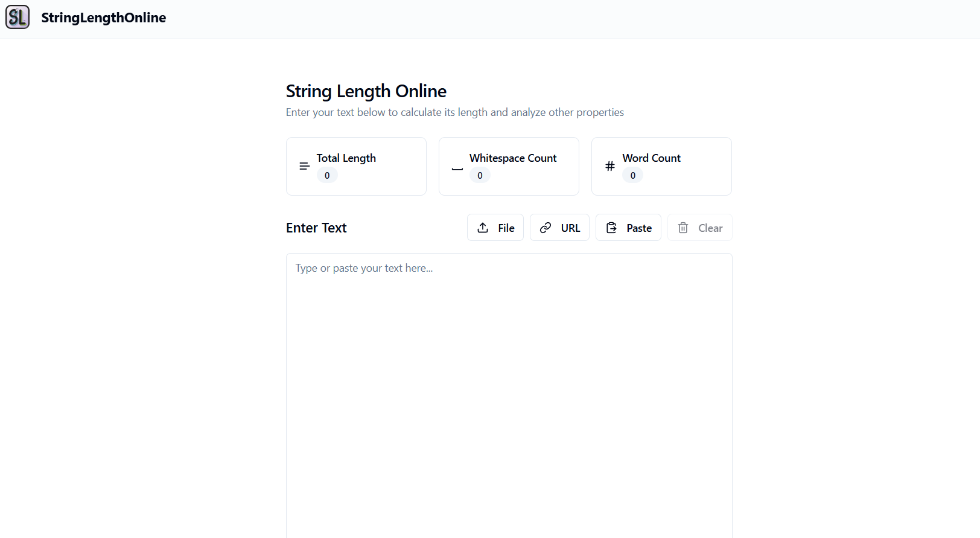The image size is (980, 538).
Task: Click the Word Count hash icon
Action: click(x=610, y=166)
